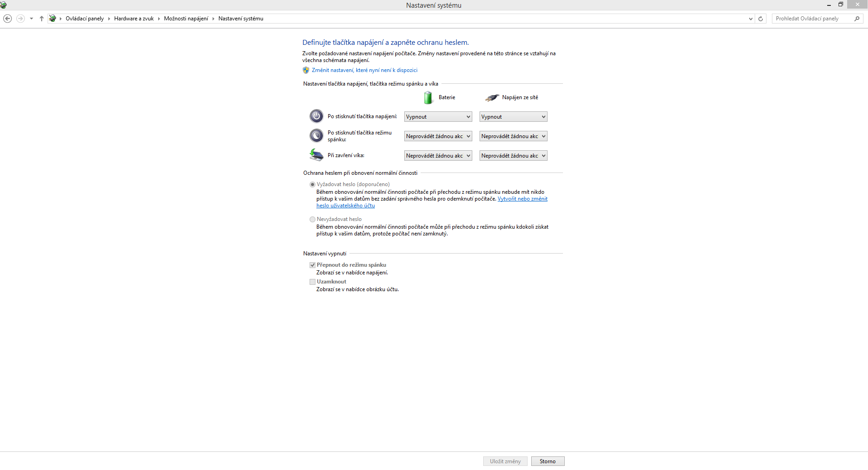Close the Nastavení systému window
The height and width of the screenshot is (470, 868).
[858, 5]
